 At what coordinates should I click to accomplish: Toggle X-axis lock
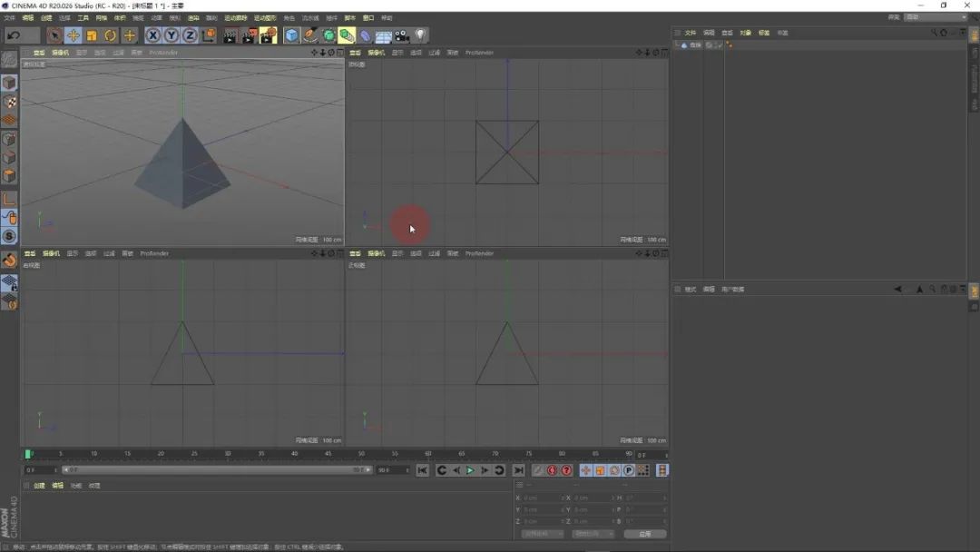tap(152, 35)
